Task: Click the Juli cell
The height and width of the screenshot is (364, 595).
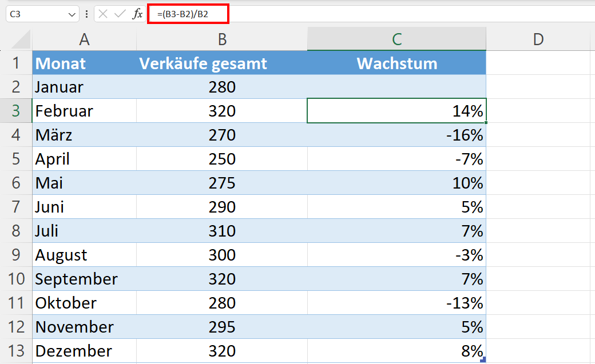Action: [x=84, y=230]
